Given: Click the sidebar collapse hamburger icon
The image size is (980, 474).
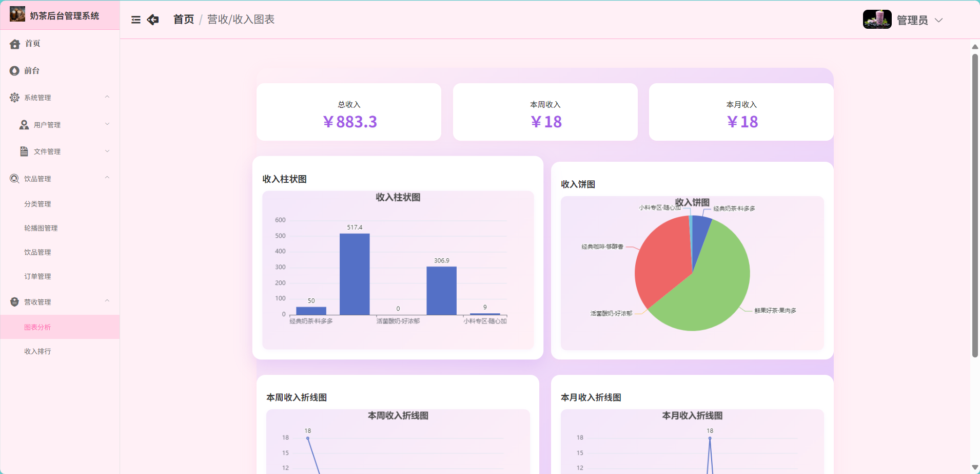Looking at the screenshot, I should pos(135,20).
